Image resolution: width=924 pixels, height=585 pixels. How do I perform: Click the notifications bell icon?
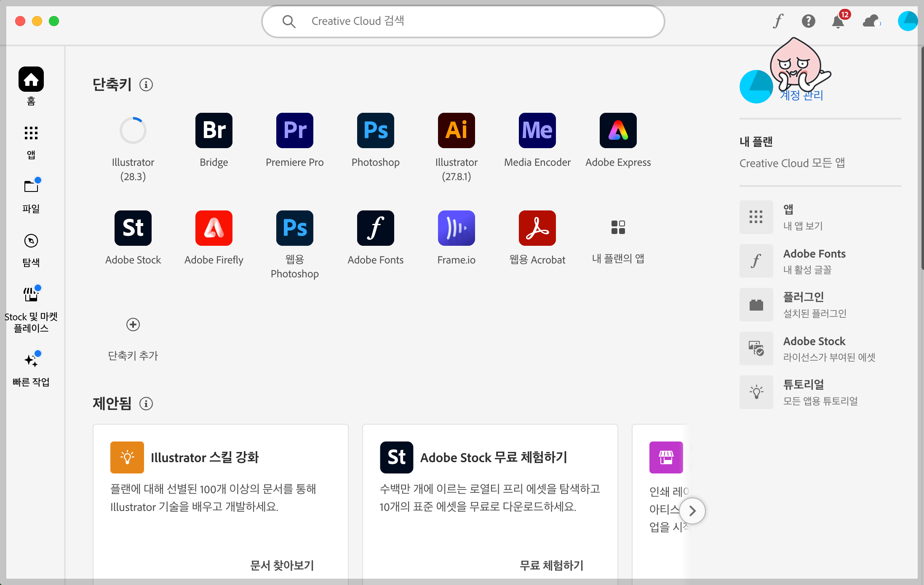pyautogui.click(x=838, y=21)
